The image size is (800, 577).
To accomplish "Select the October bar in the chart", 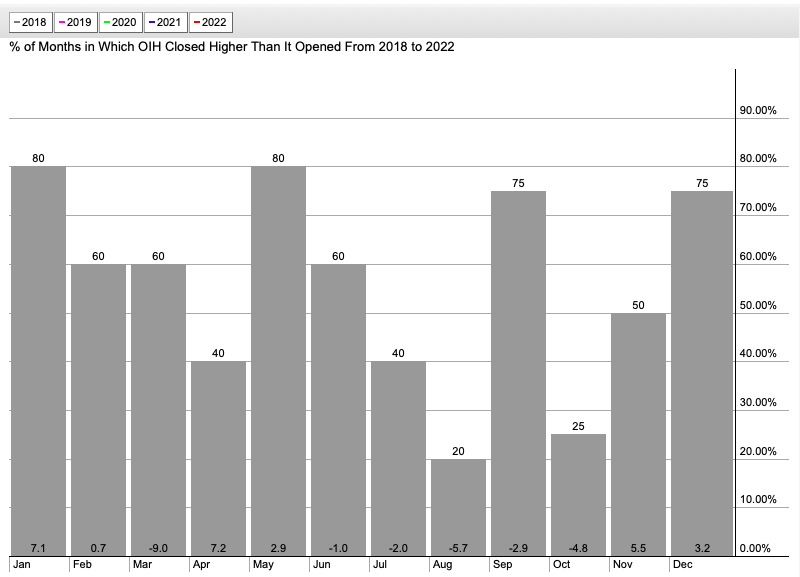I will coord(579,495).
